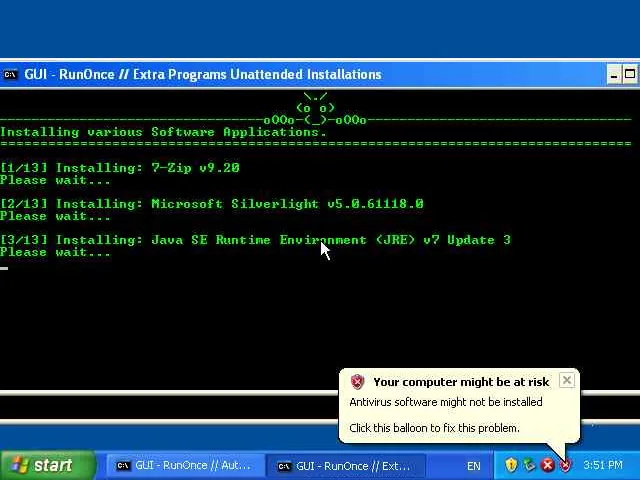The height and width of the screenshot is (480, 640).
Task: Maximize the Extra Programs installer window
Action: [630, 75]
